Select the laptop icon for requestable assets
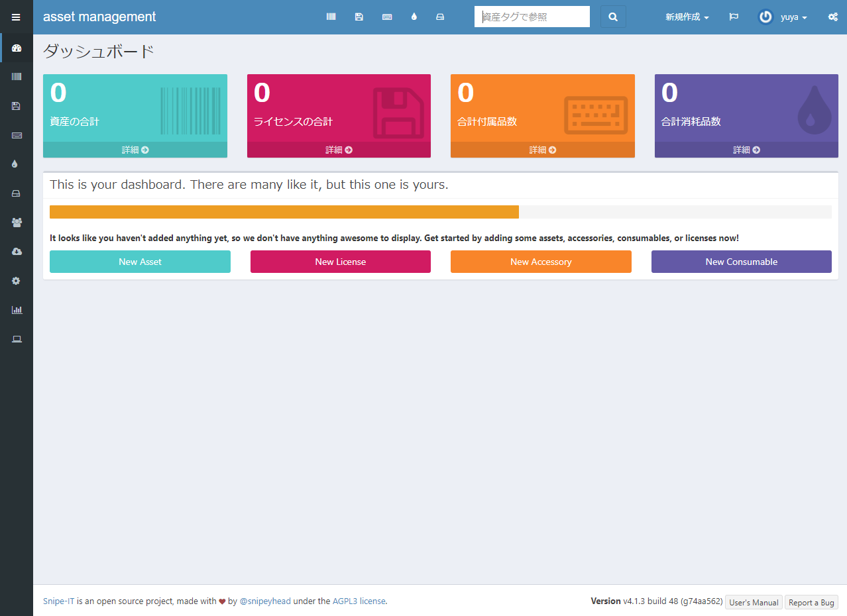This screenshot has height=616, width=847. coord(16,338)
